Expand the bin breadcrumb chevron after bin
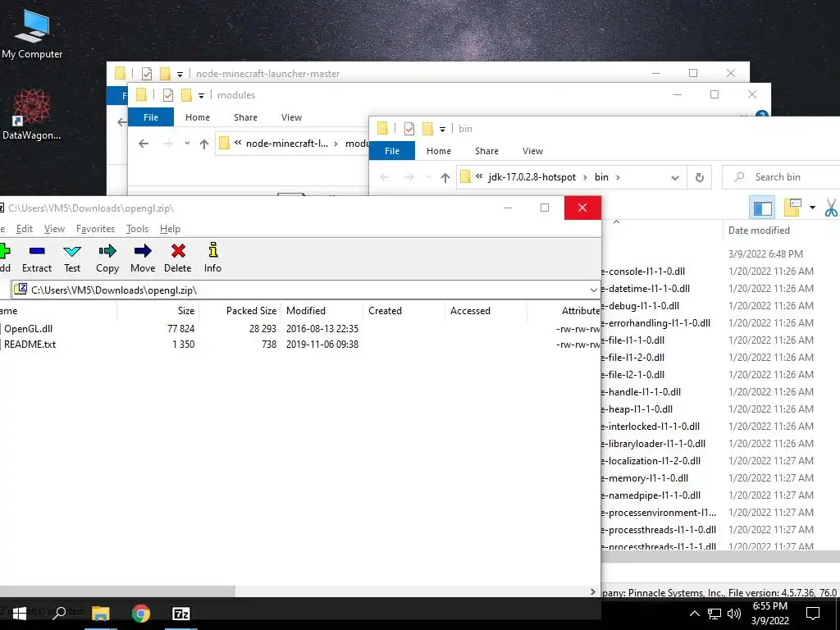840x630 pixels. [618, 177]
